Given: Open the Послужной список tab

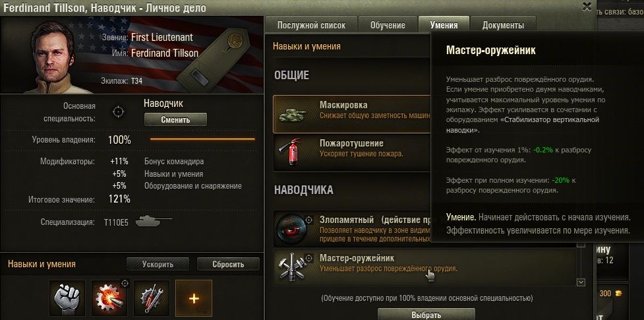Looking at the screenshot, I should coord(311,25).
